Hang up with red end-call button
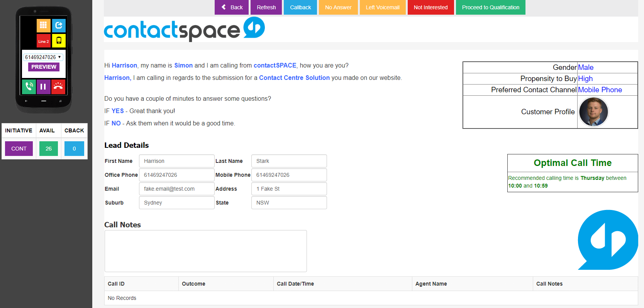This screenshot has height=308, width=644. pos(58,86)
